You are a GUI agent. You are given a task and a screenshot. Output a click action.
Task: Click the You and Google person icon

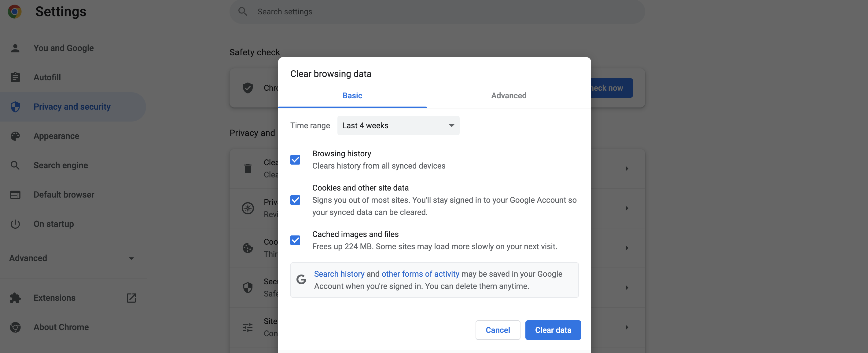[15, 48]
